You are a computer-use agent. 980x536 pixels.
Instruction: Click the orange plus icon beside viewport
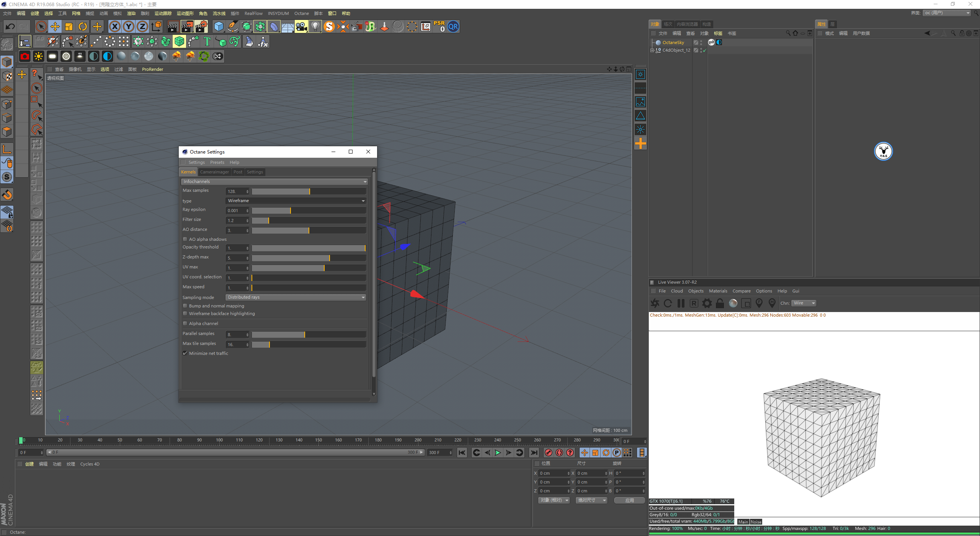click(x=640, y=144)
